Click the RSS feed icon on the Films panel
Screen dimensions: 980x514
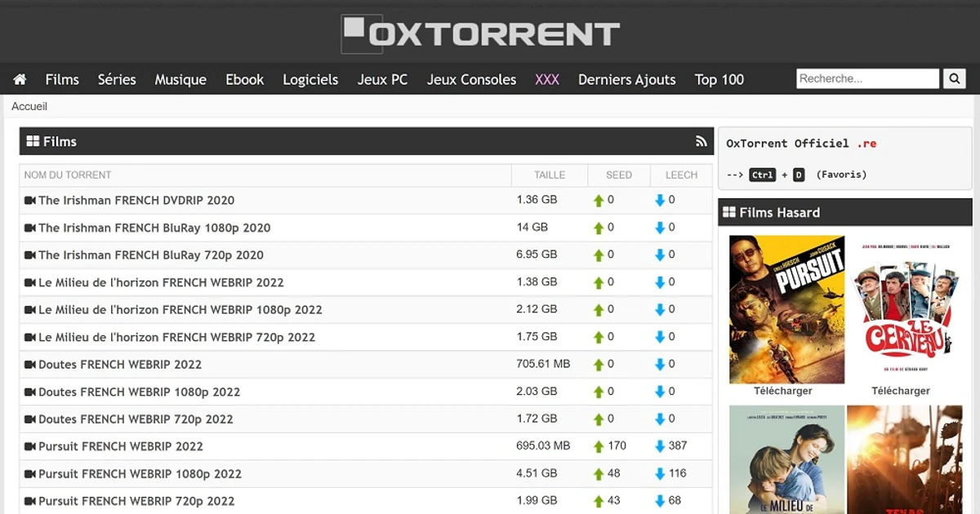click(701, 140)
